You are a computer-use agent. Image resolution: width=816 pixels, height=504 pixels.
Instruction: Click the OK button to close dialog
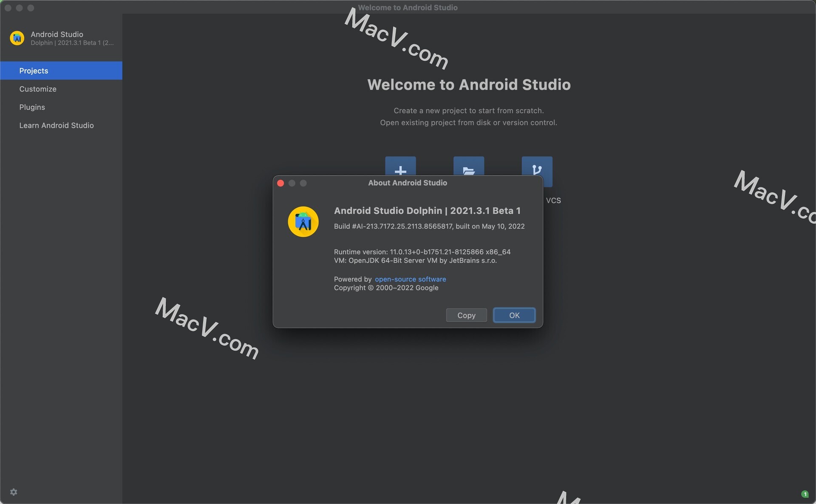514,314
